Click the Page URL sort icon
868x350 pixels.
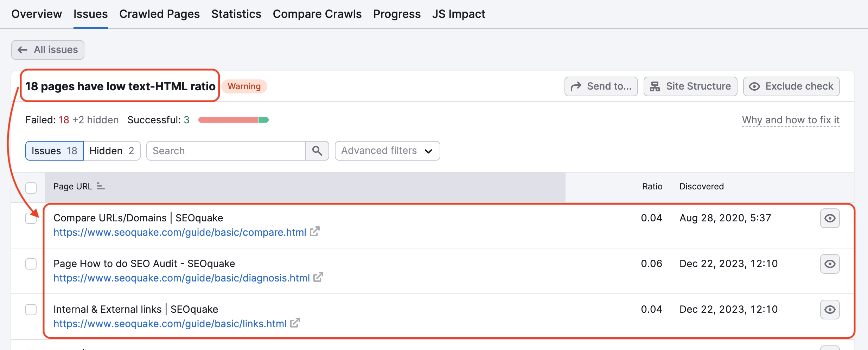tap(101, 186)
